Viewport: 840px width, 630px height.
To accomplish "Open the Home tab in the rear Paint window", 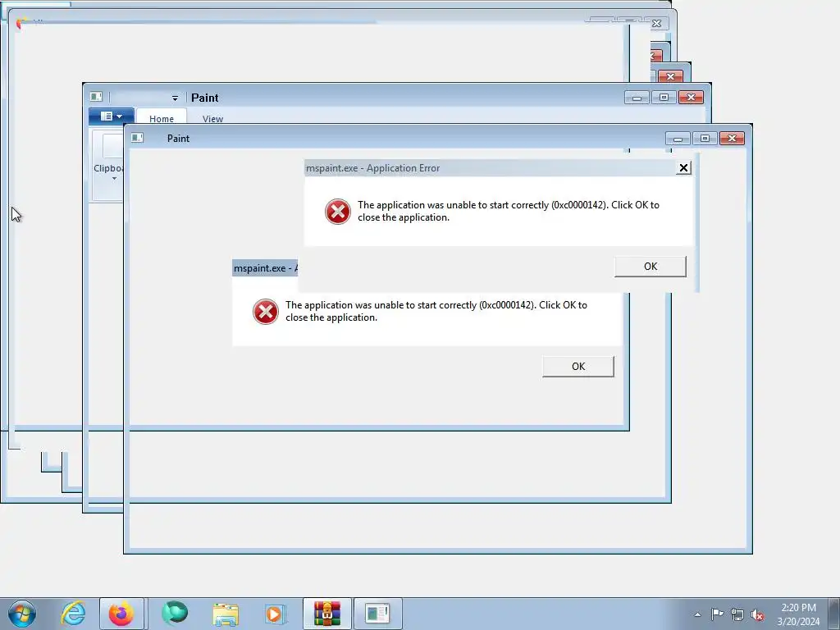I will 162,118.
